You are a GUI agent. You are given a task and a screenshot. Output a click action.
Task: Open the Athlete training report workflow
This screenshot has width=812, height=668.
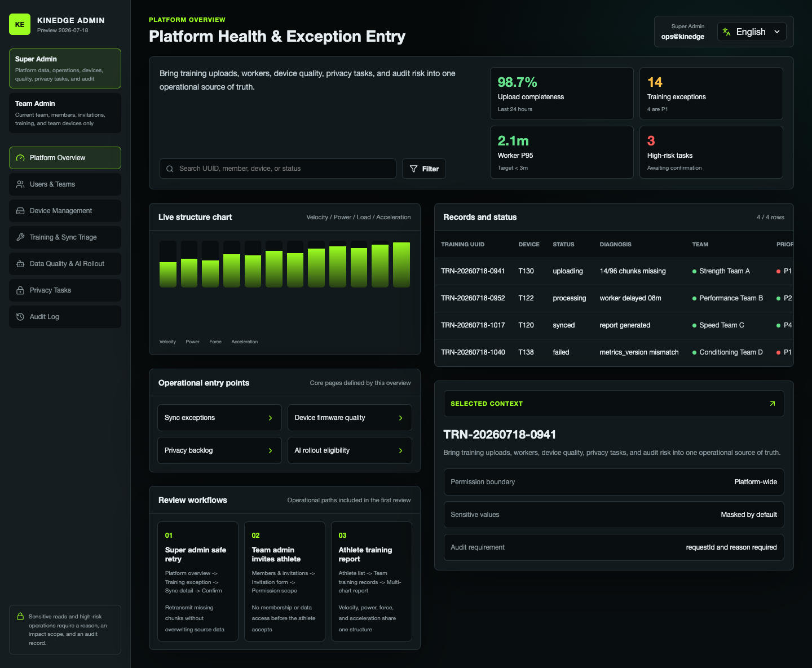[372, 581]
